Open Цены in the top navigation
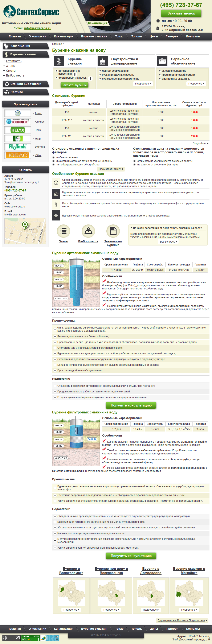The image size is (212, 644). click(154, 37)
